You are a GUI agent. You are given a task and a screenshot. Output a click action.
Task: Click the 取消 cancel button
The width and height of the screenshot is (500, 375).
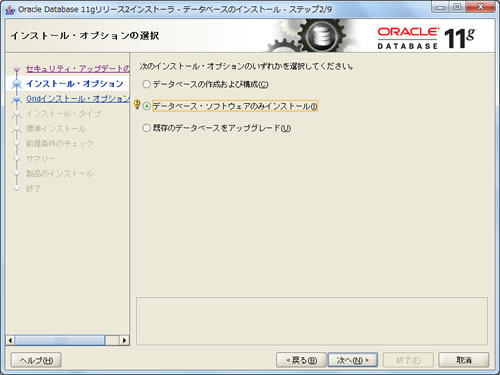(x=464, y=360)
